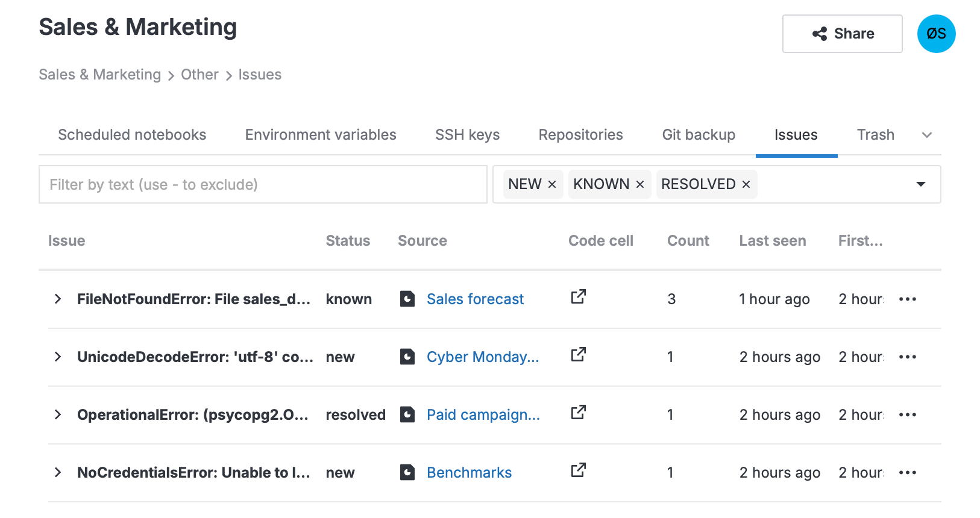Open the Sales forecast notebook link
The width and height of the screenshot is (980, 518).
point(475,299)
